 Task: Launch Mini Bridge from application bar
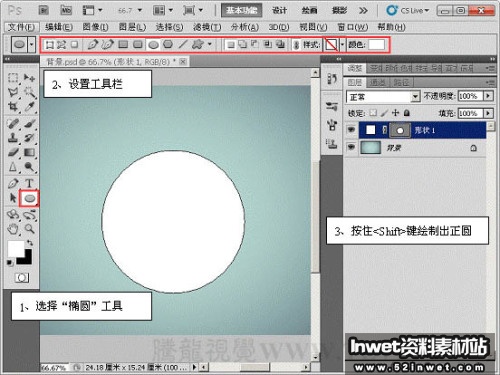point(66,11)
